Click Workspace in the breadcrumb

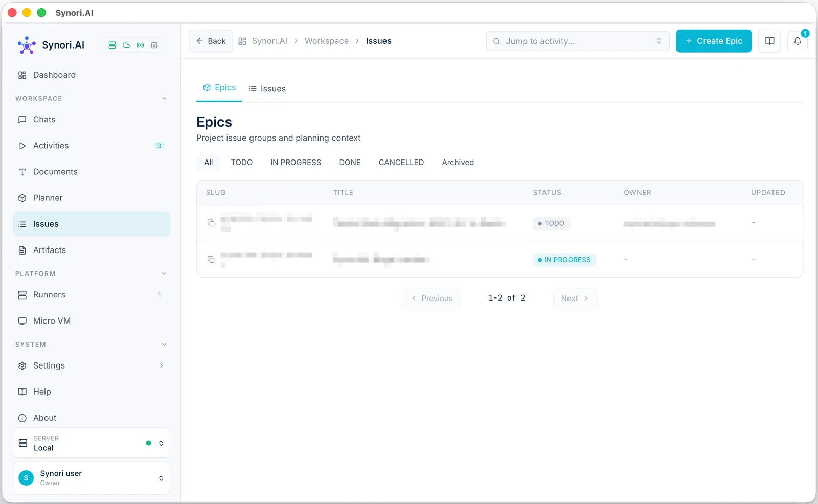click(x=326, y=41)
